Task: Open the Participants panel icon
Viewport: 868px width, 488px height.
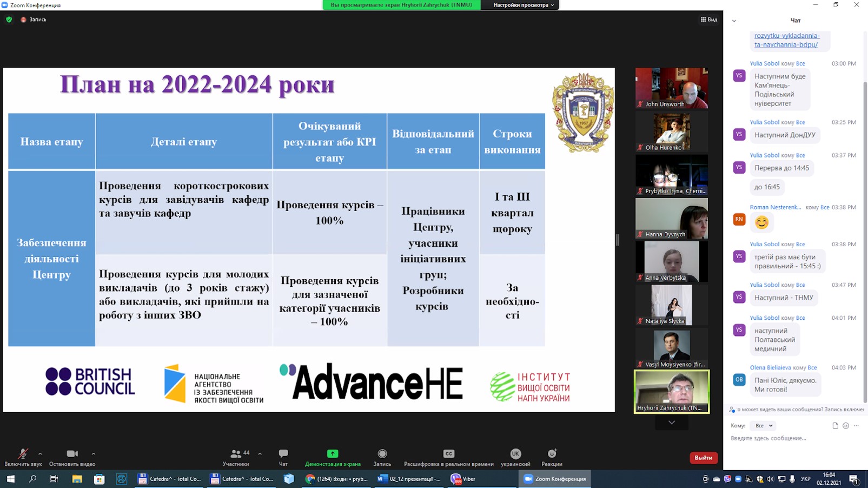Action: [x=236, y=454]
